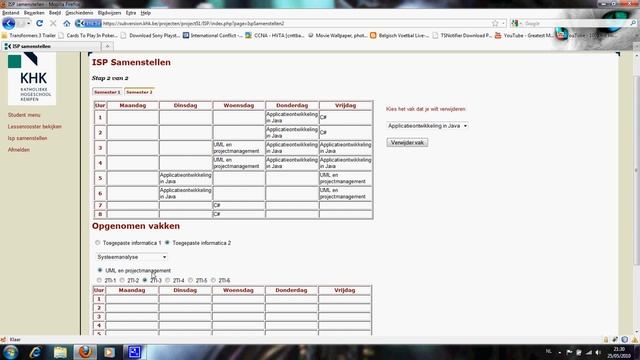Click the stop loading X icon
640x360 pixels.
53,23
